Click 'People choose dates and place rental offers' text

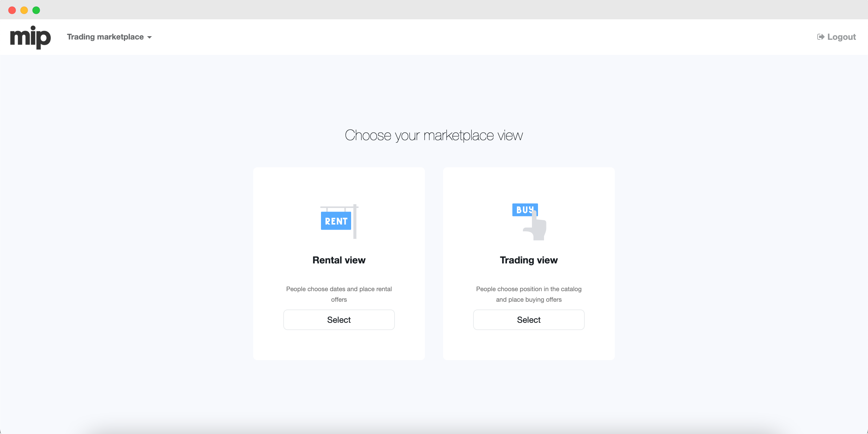point(339,294)
